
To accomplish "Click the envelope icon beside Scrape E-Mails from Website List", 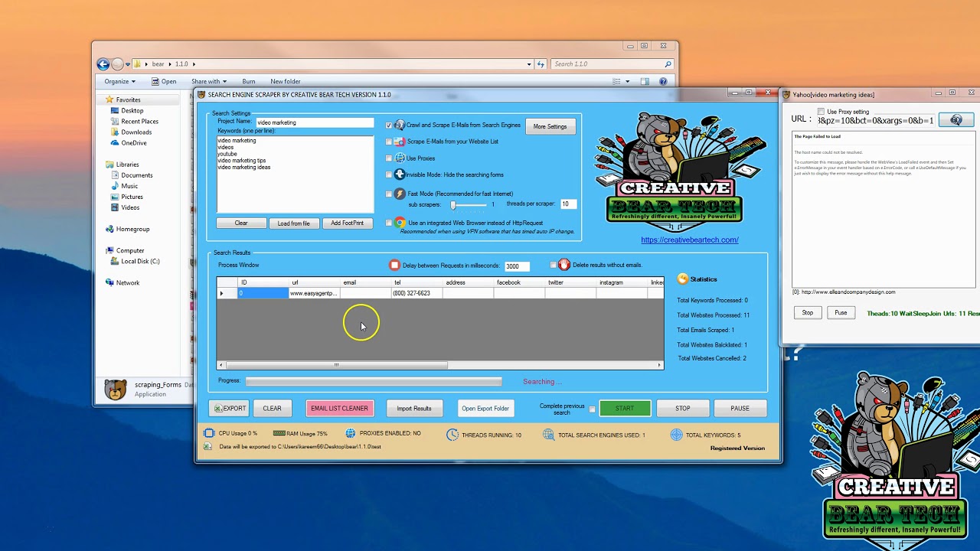I will (399, 142).
